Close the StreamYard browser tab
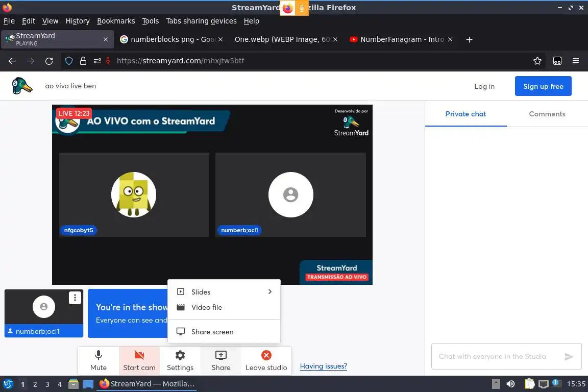Viewport: 588px width, 392px height. click(106, 39)
